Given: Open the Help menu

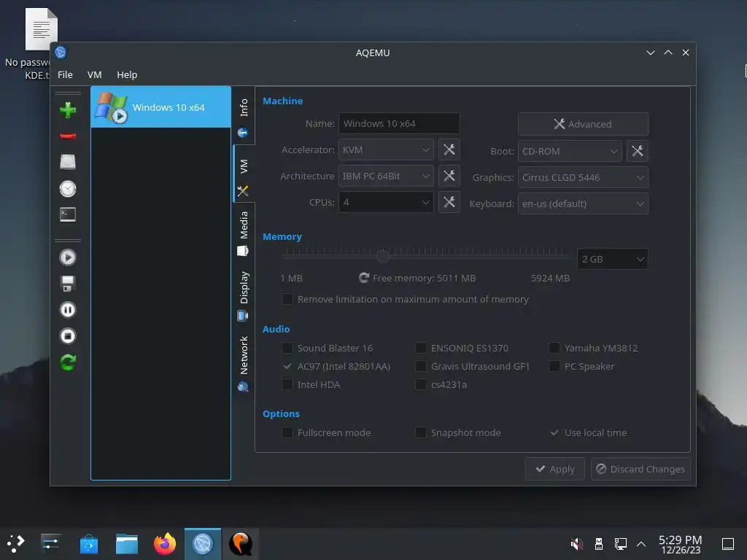Looking at the screenshot, I should tap(127, 75).
